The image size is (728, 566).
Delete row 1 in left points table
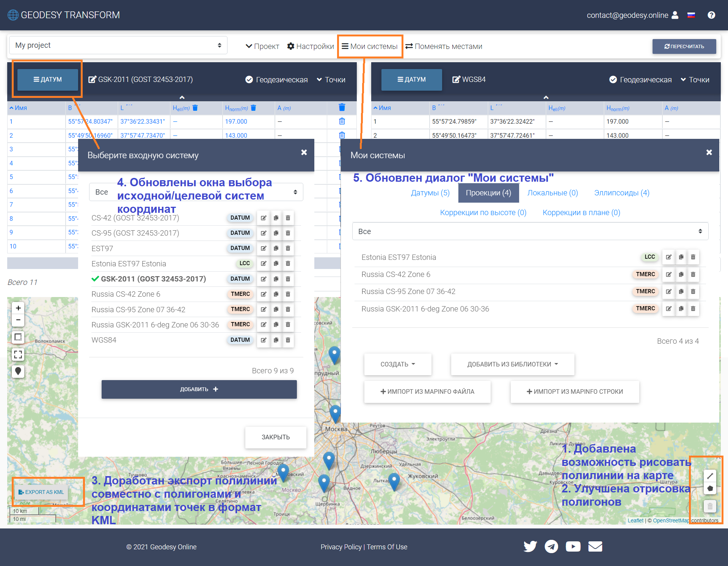tap(342, 121)
